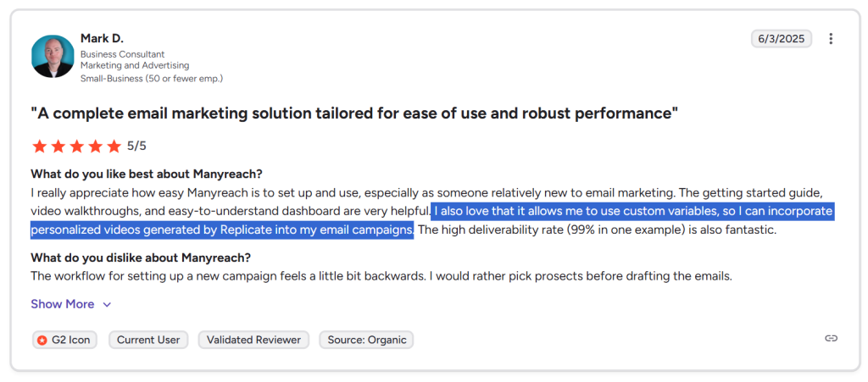Click the 6/3/2025 date badge
The height and width of the screenshot is (382, 868).
781,39
